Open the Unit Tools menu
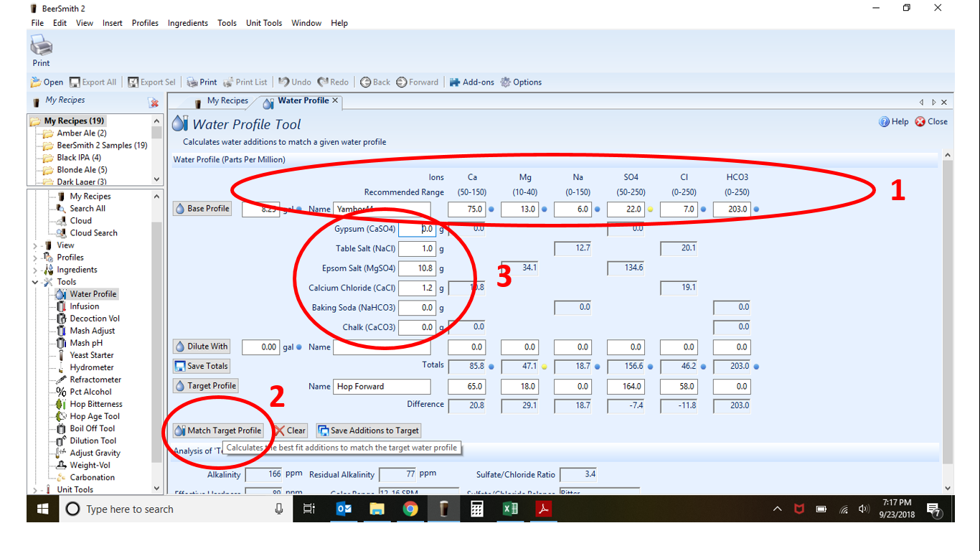Screen dimensions: 980x551 coord(264,23)
